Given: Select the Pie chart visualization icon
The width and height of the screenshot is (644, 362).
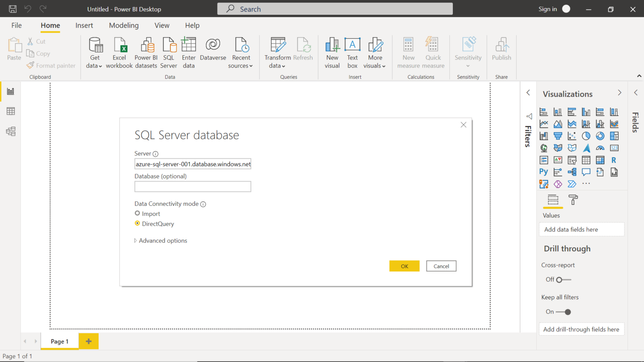Looking at the screenshot, I should click(x=586, y=135).
